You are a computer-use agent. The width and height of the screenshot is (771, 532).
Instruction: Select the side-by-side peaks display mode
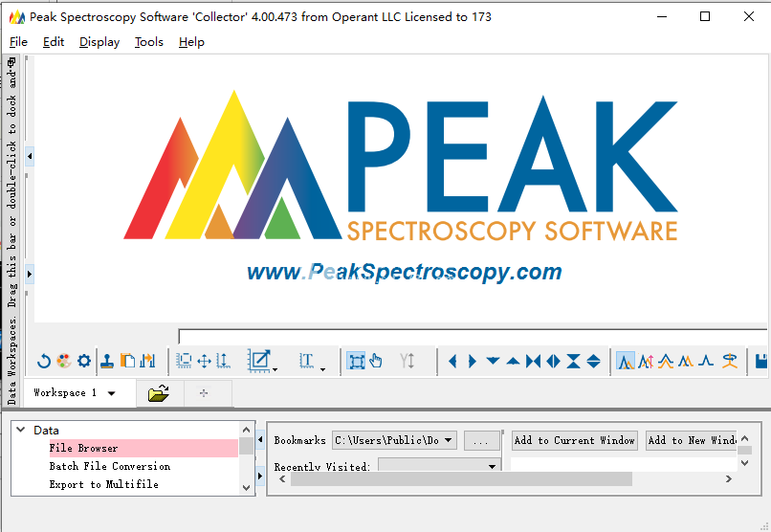point(686,362)
